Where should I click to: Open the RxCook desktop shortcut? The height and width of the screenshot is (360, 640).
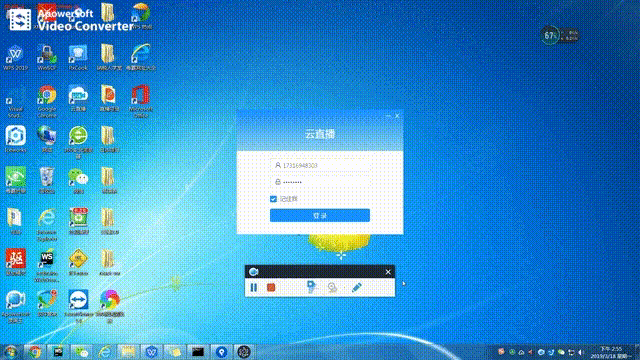point(78,58)
